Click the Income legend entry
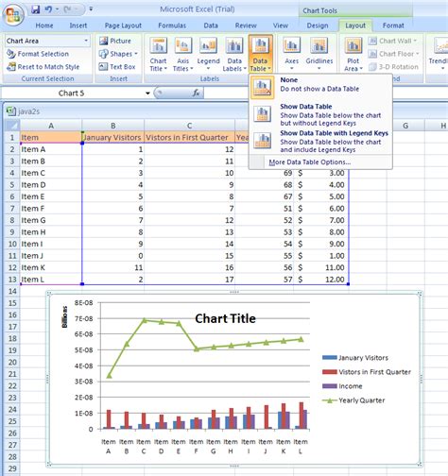This screenshot has width=448, height=476. (x=342, y=386)
